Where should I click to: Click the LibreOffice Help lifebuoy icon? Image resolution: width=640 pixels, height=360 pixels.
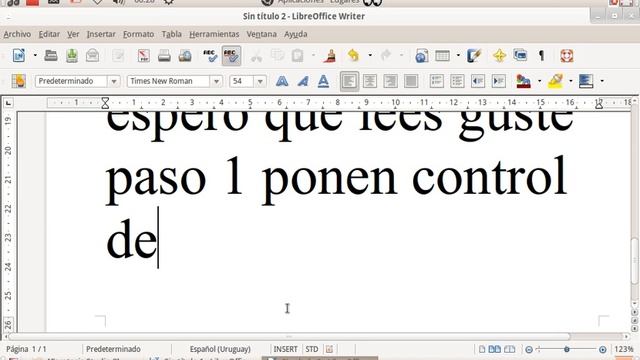click(567, 56)
